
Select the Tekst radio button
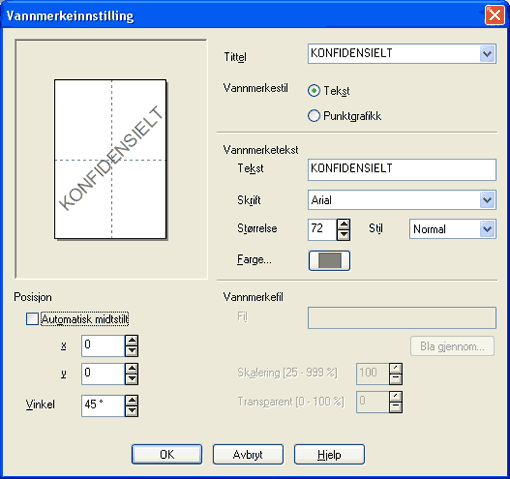pyautogui.click(x=314, y=91)
